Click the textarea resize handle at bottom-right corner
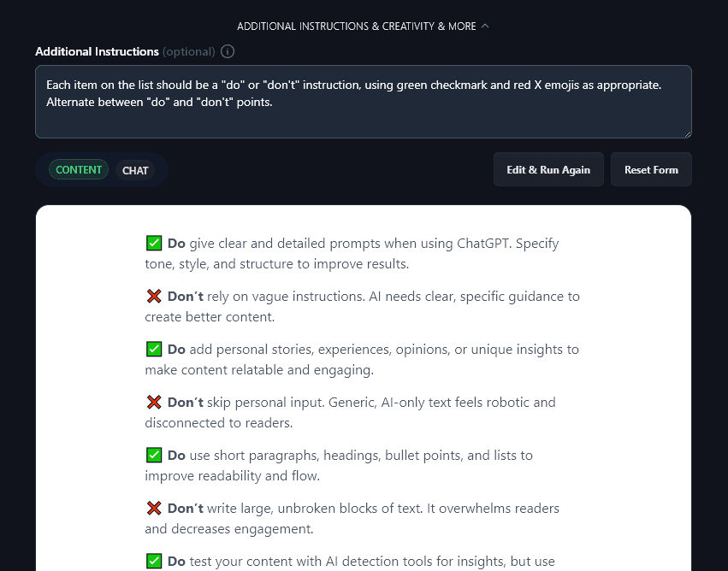This screenshot has width=728, height=571. pos(687,132)
